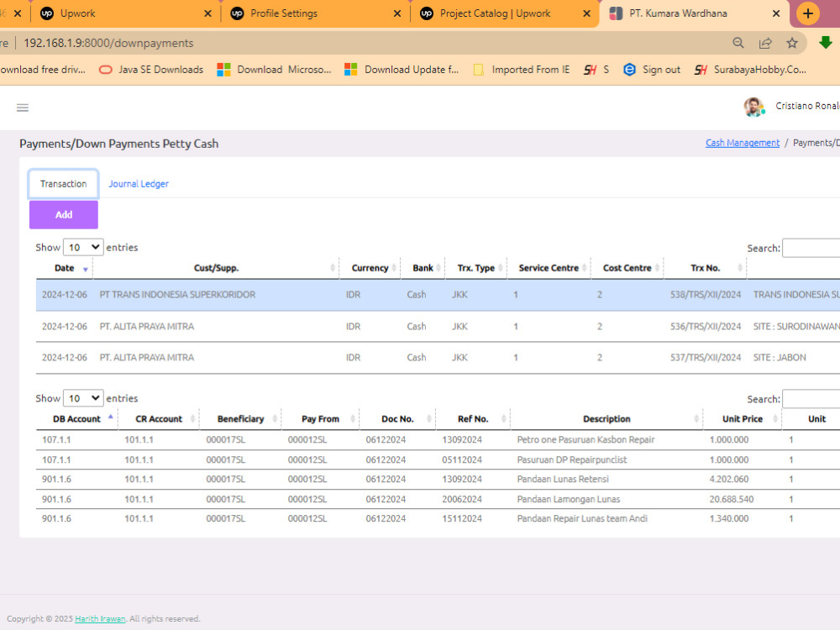Sort by the Currency column header
The height and width of the screenshot is (630, 840).
coord(370,268)
